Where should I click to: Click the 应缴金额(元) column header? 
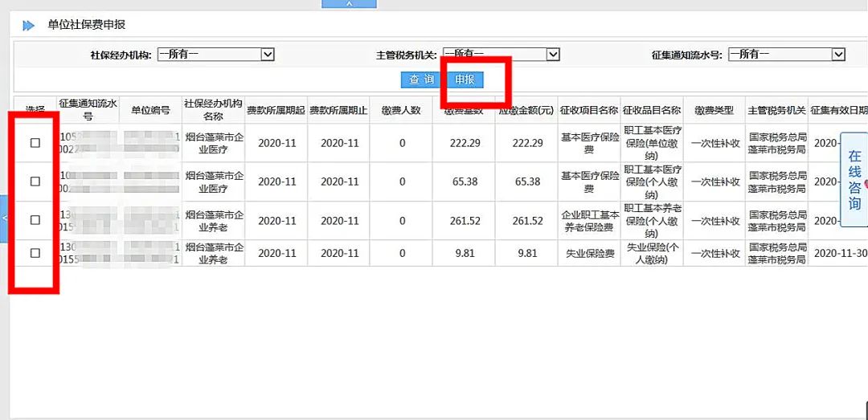point(526,110)
